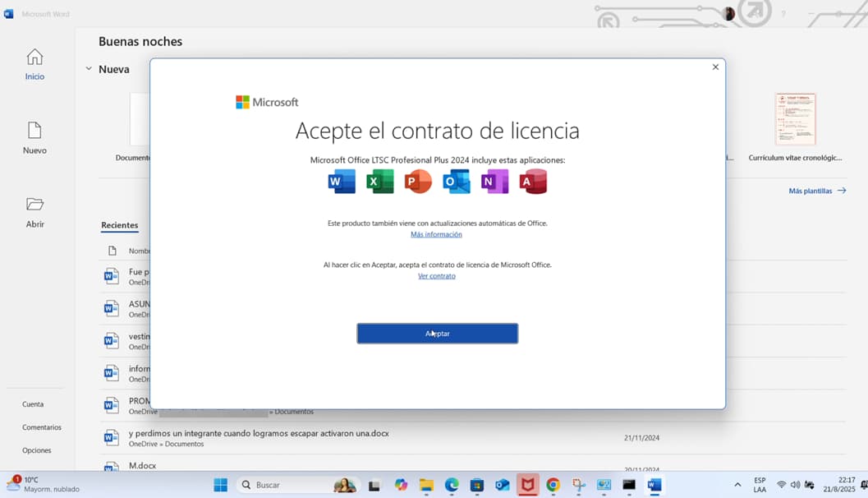The height and width of the screenshot is (498, 868).
Task: Switch to the Recientes tab
Action: [120, 225]
